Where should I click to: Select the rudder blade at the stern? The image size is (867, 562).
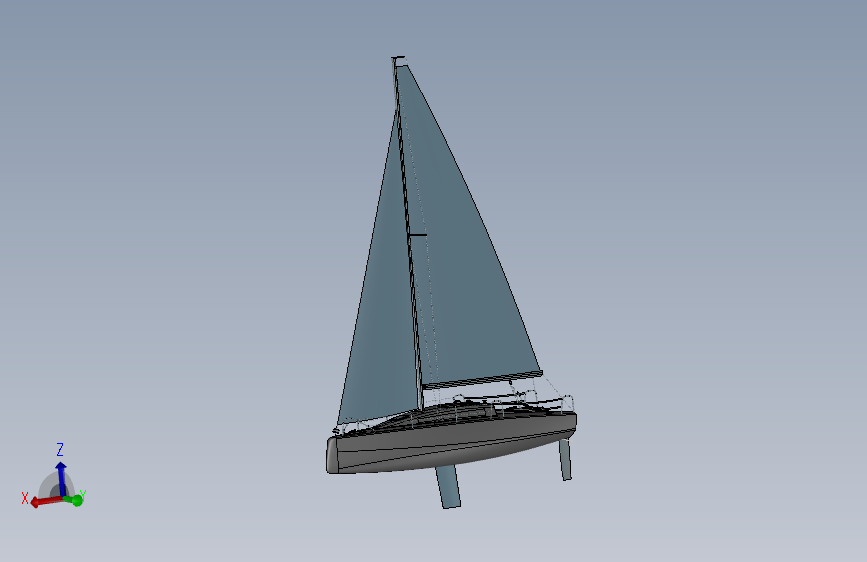[x=565, y=460]
